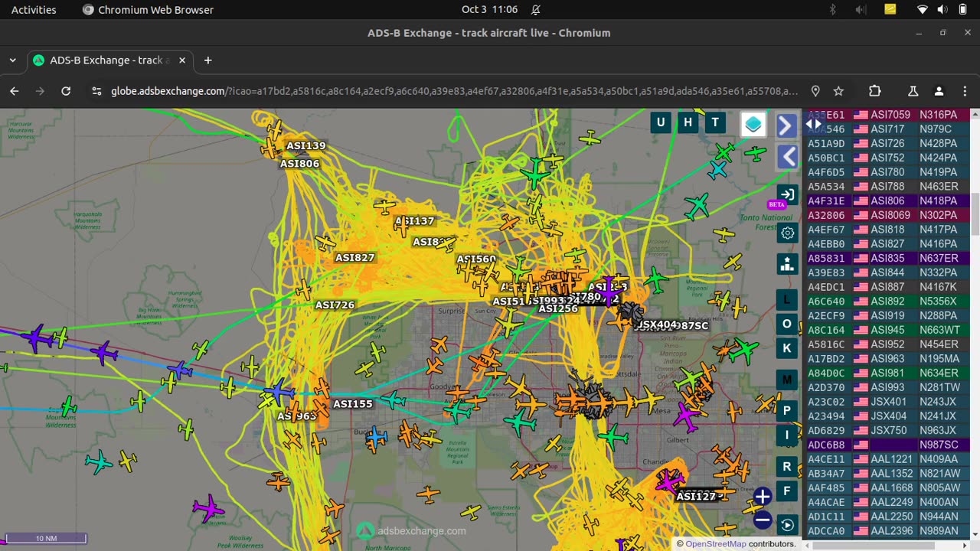Select the ASI827 aircraft label on map
Screen dimensions: 980x551
(x=354, y=258)
